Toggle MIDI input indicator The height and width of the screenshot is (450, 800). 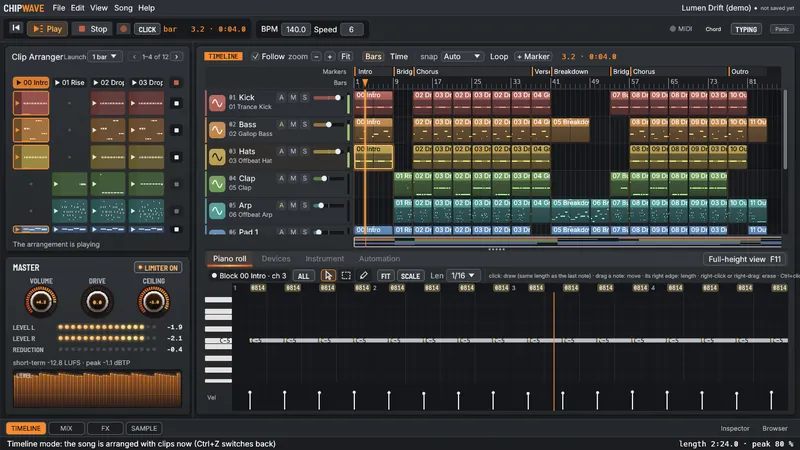[681, 29]
